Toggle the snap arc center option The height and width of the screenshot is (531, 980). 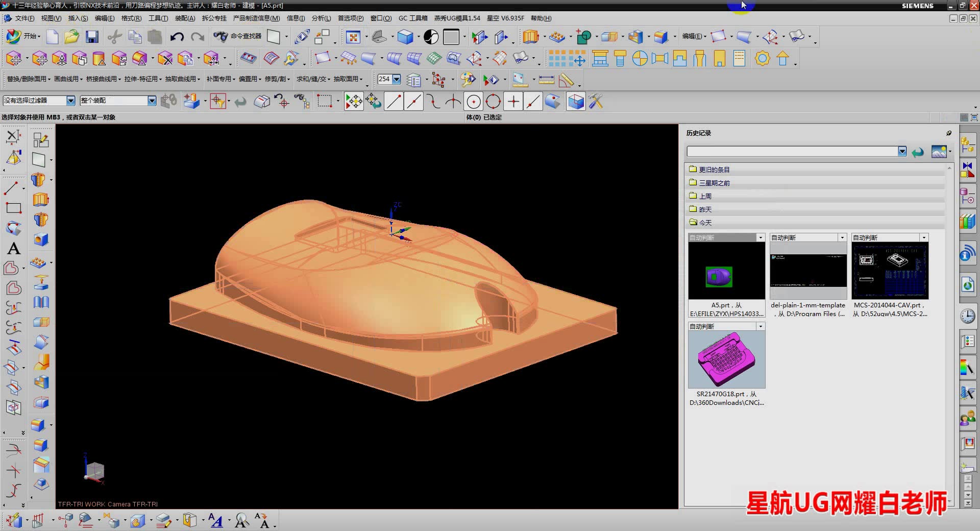[x=474, y=102]
